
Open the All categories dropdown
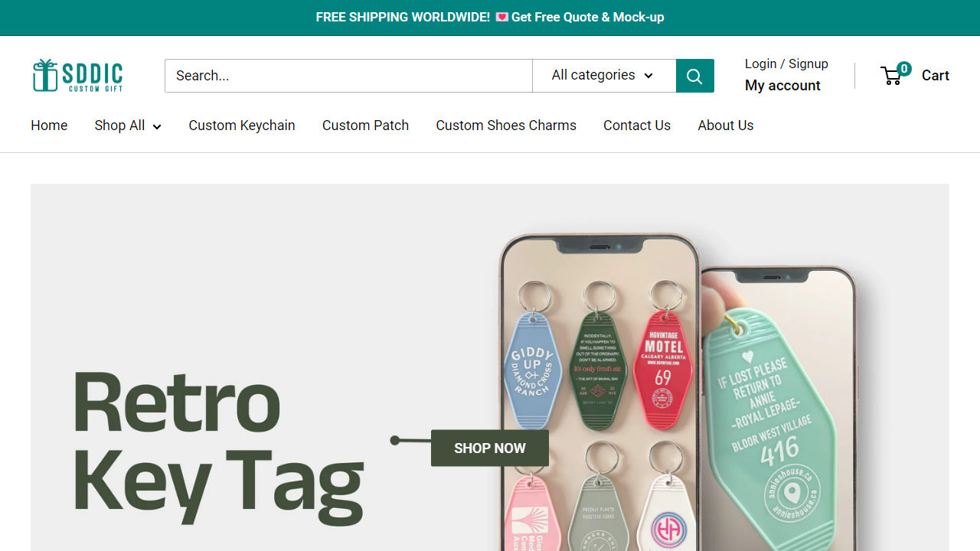tap(604, 76)
